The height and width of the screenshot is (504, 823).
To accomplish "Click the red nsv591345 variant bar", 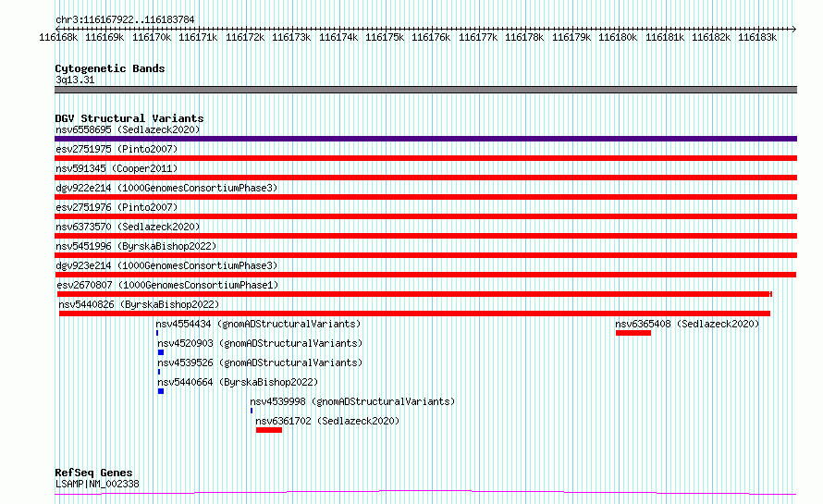I will 425,178.
